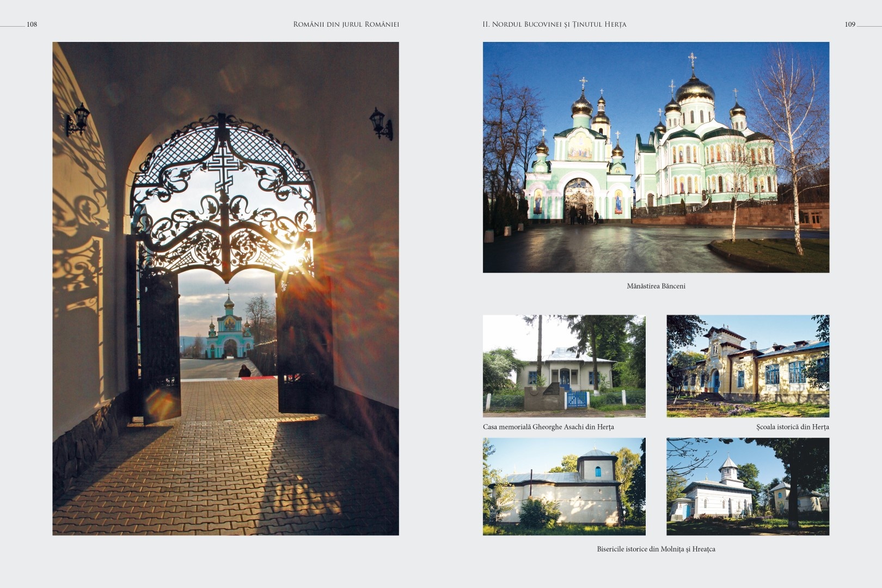The height and width of the screenshot is (588, 882).
Task: Click the caption 'Mănăstirea Bănceni'
Action: (x=656, y=286)
